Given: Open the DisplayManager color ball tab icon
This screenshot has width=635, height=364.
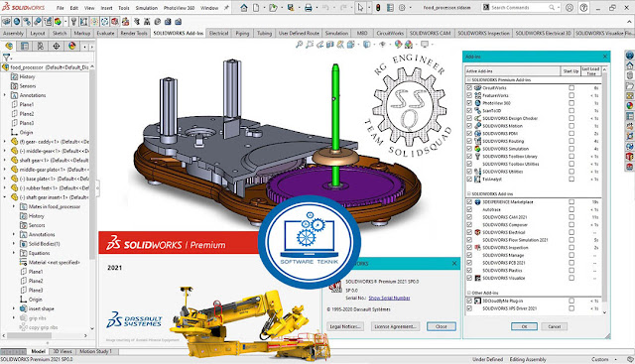Looking at the screenshot, I should [72, 47].
